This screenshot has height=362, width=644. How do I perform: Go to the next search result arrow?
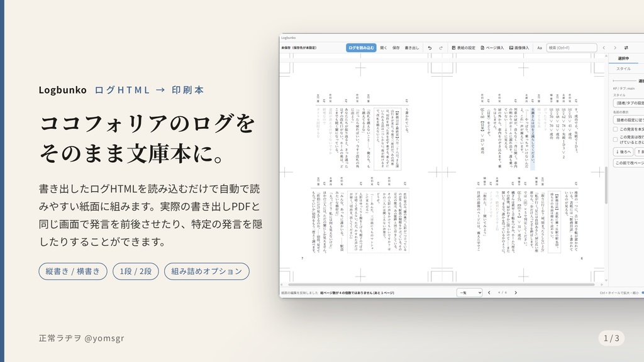[615, 48]
